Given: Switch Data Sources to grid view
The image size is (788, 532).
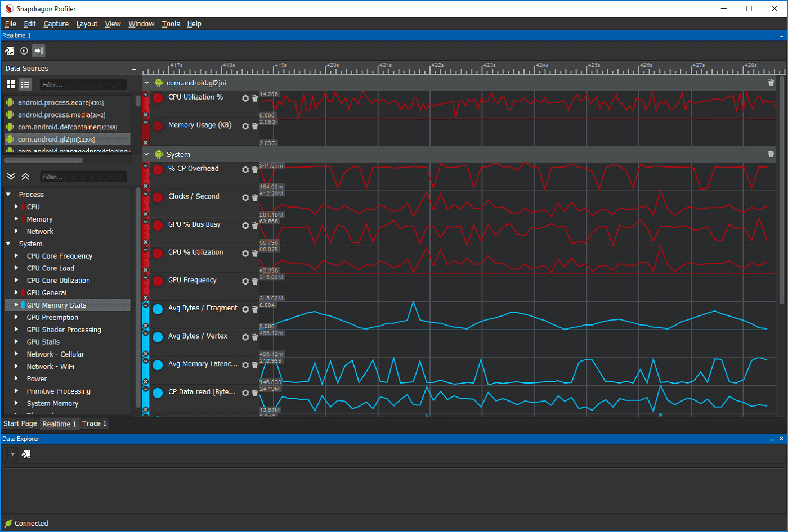Looking at the screenshot, I should [x=11, y=84].
